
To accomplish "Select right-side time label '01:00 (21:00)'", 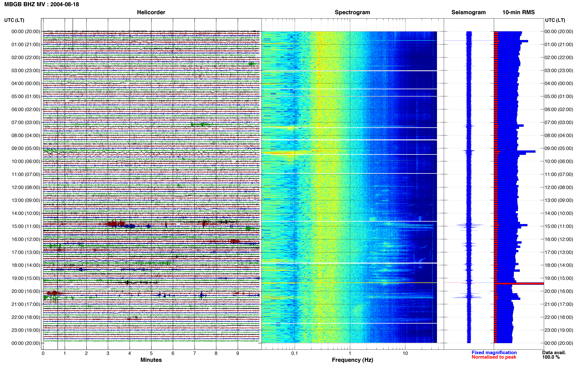I will click(559, 45).
